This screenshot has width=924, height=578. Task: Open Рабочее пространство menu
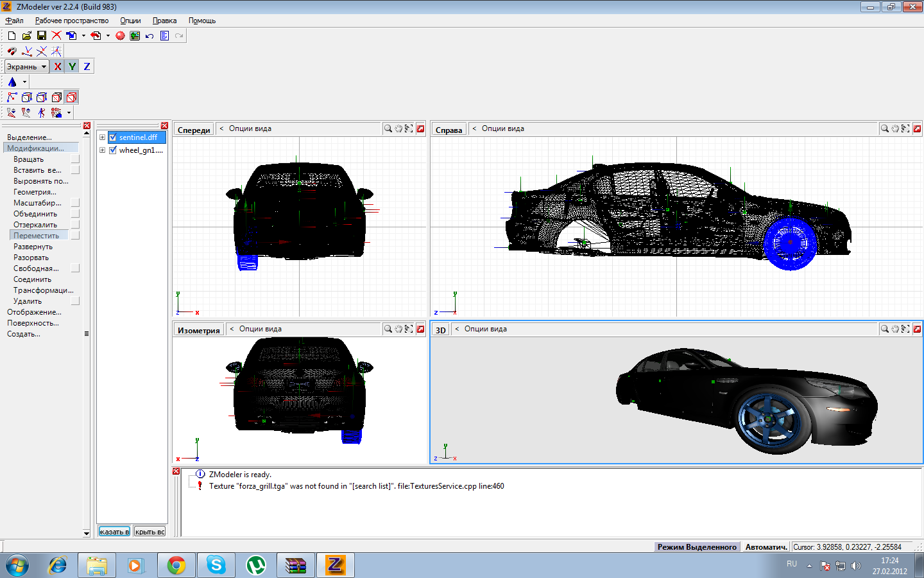click(x=72, y=21)
